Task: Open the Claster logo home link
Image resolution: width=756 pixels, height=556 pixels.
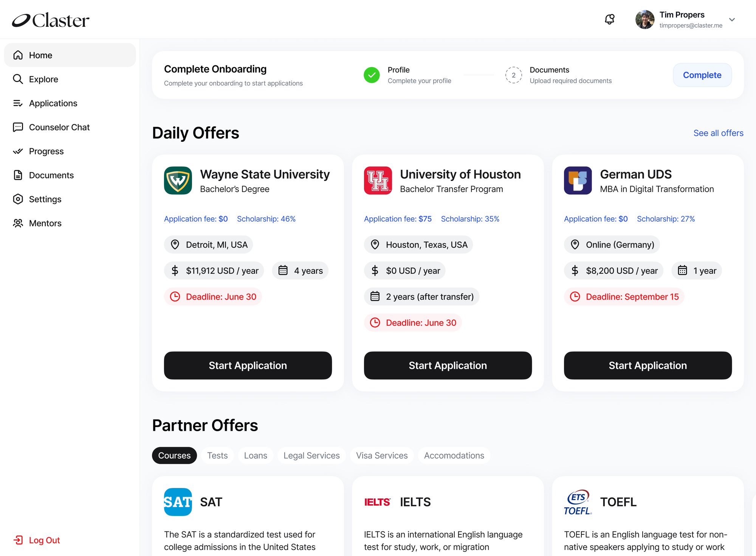Action: tap(51, 20)
